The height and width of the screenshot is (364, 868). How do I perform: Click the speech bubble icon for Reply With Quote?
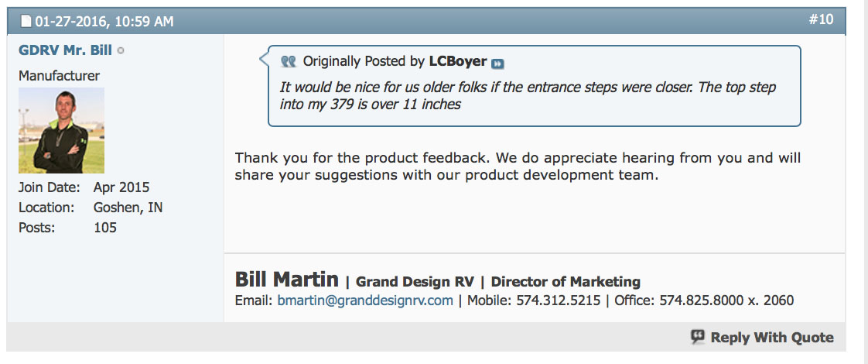coord(698,337)
